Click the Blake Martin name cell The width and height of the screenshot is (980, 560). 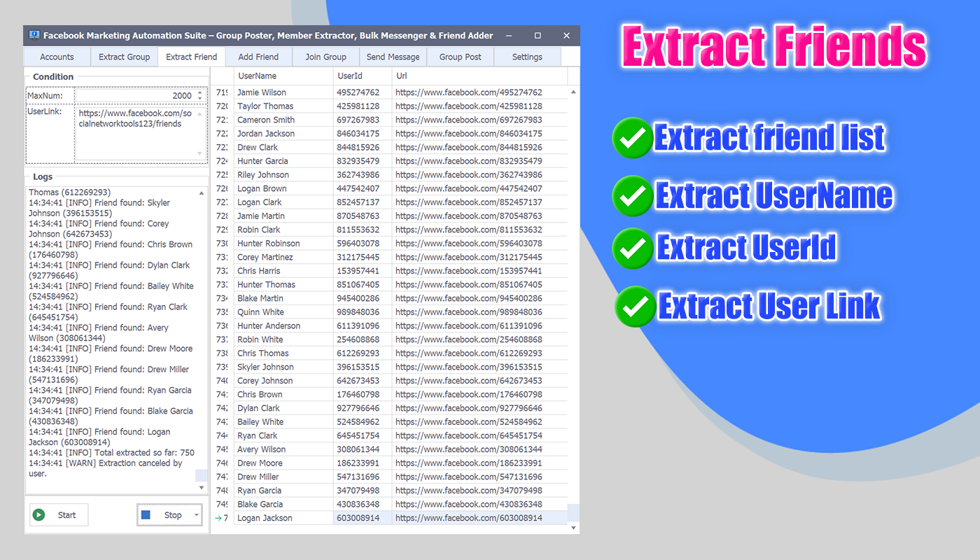(x=283, y=298)
